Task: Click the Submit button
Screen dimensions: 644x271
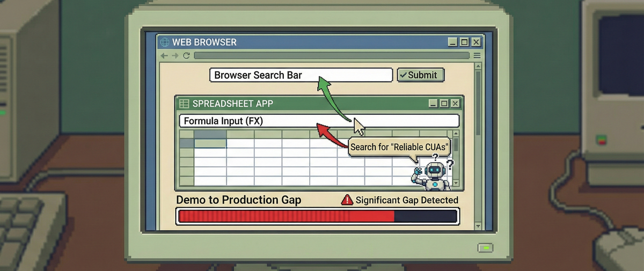Action: (421, 75)
